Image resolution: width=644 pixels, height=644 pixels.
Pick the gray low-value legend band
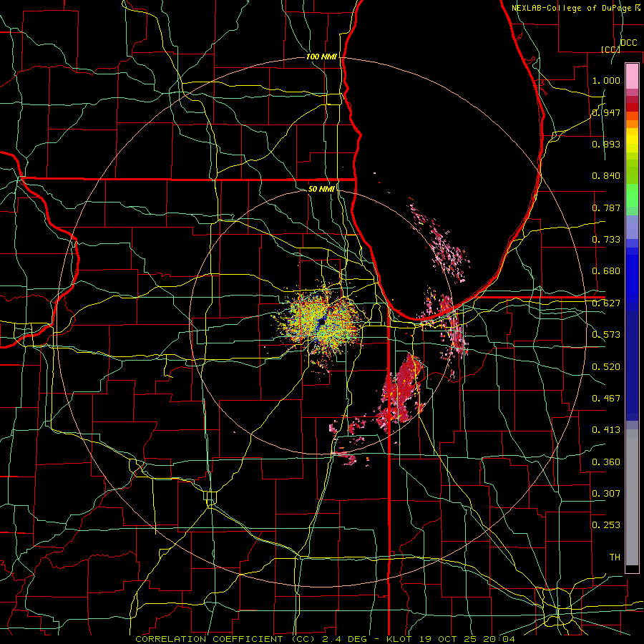[x=632, y=497]
